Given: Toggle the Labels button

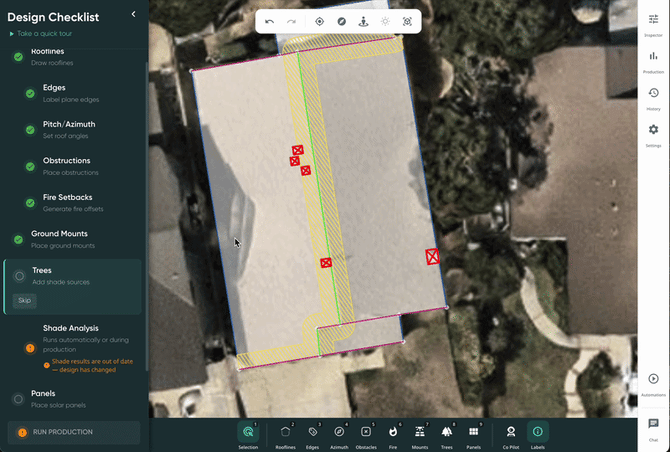Looking at the screenshot, I should click(538, 435).
